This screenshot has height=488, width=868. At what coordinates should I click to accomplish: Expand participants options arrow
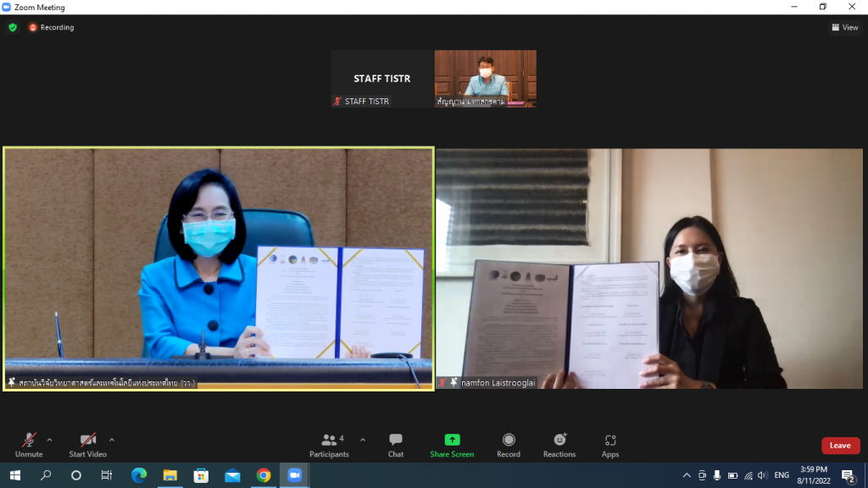(363, 440)
